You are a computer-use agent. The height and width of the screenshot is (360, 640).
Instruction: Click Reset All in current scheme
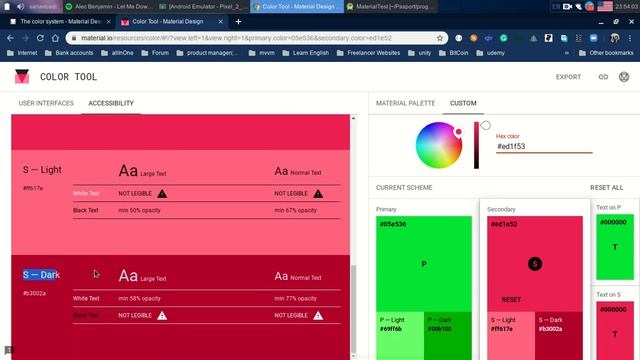[x=607, y=188]
